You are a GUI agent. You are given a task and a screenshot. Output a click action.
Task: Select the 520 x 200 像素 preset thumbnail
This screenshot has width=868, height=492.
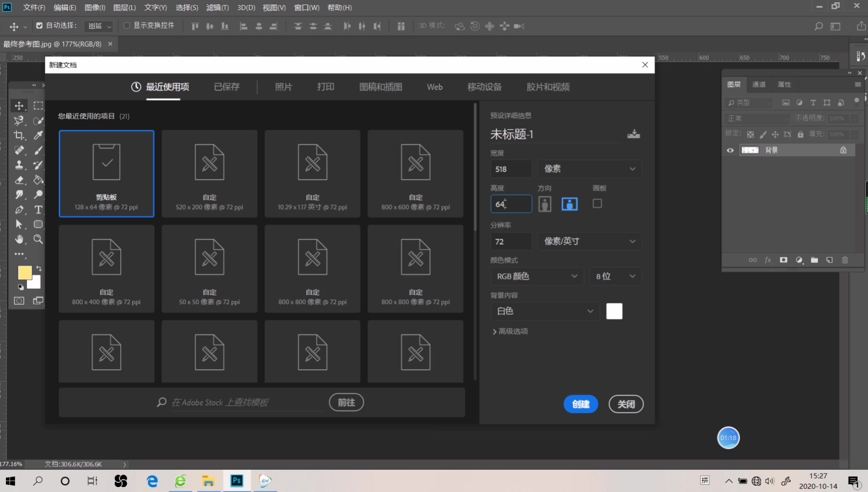point(209,174)
